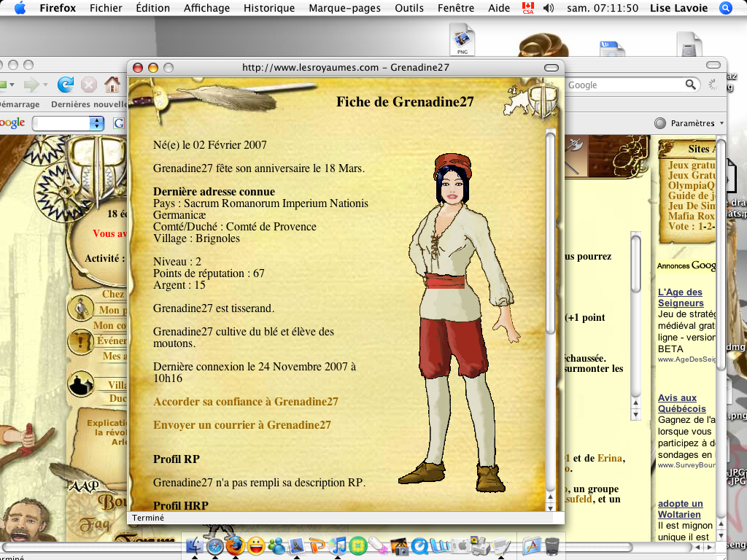Open the Démarrage bookmark in bookmarks bar
The image size is (747, 560).
pos(20,104)
